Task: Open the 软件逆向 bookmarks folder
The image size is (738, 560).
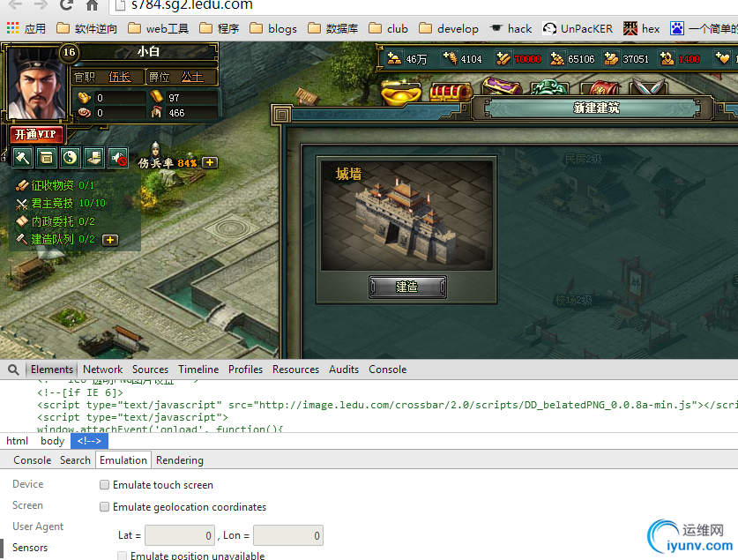Action: click(x=86, y=28)
